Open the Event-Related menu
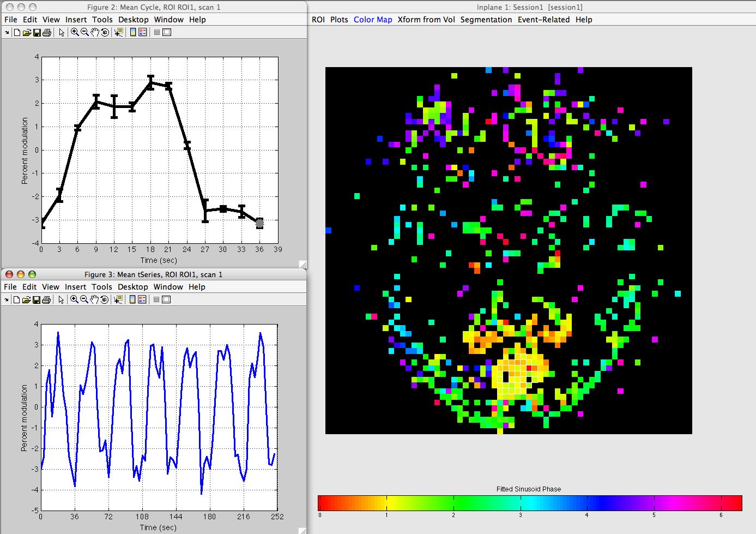 point(543,20)
